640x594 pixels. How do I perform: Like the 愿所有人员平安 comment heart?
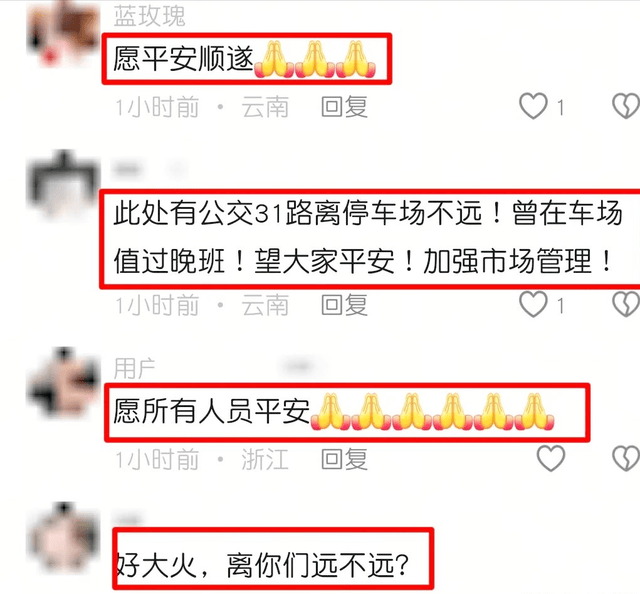pyautogui.click(x=551, y=458)
